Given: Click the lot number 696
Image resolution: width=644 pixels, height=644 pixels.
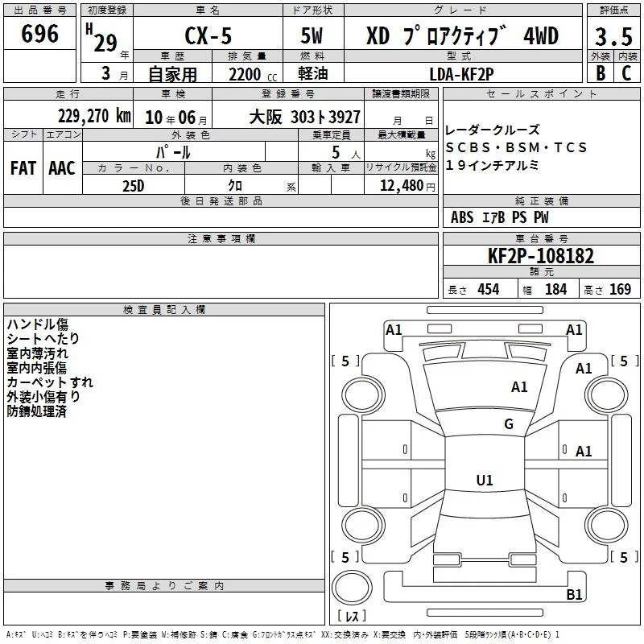Looking at the screenshot, I should point(39,34).
